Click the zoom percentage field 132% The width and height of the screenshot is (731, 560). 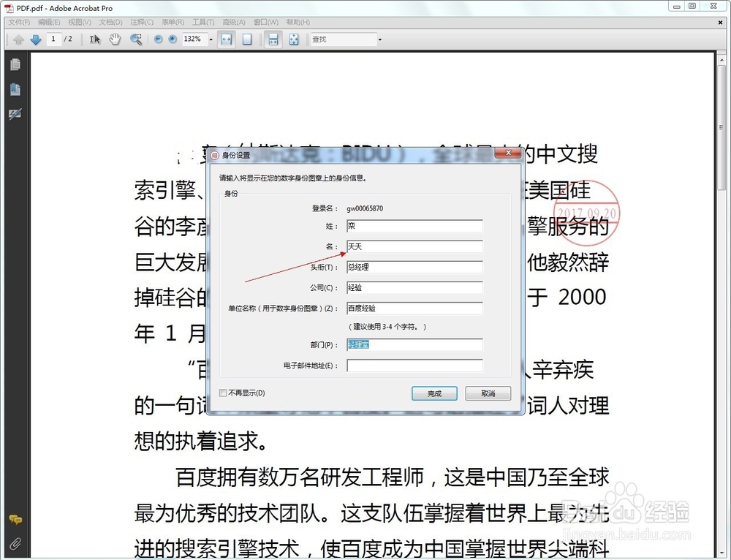coord(194,39)
